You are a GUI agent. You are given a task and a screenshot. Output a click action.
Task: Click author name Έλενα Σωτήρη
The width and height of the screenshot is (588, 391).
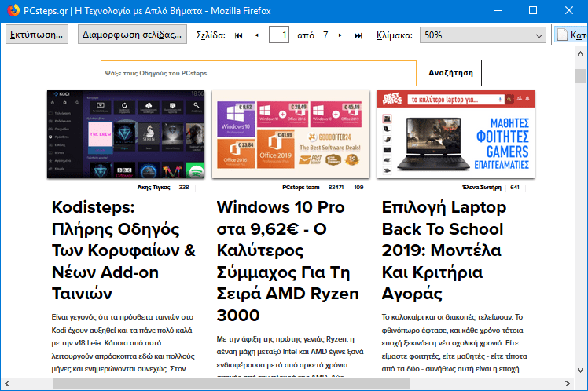click(482, 188)
